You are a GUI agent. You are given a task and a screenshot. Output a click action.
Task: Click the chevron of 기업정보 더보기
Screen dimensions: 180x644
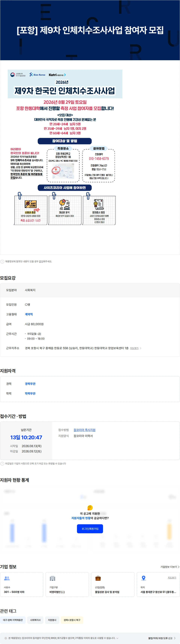tap(178, 567)
